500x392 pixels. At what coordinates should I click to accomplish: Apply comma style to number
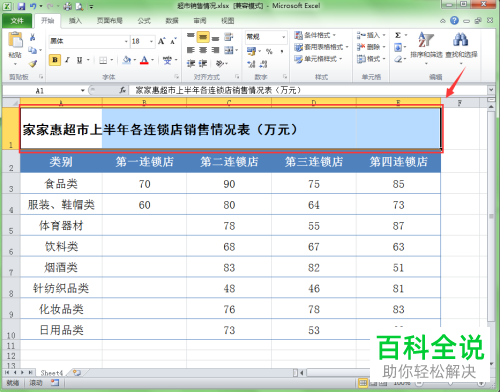point(282,51)
